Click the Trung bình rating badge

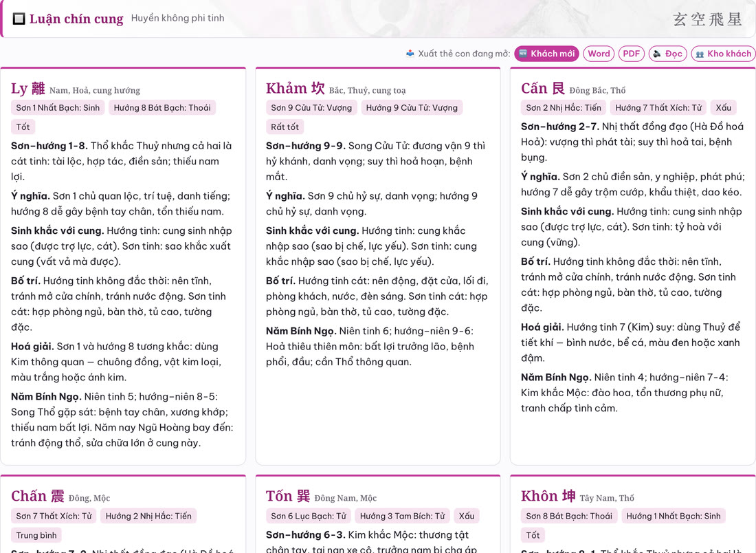coord(36,535)
